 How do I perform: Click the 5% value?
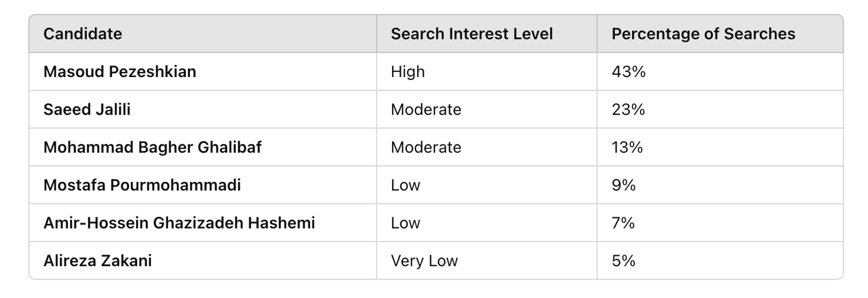tap(623, 261)
